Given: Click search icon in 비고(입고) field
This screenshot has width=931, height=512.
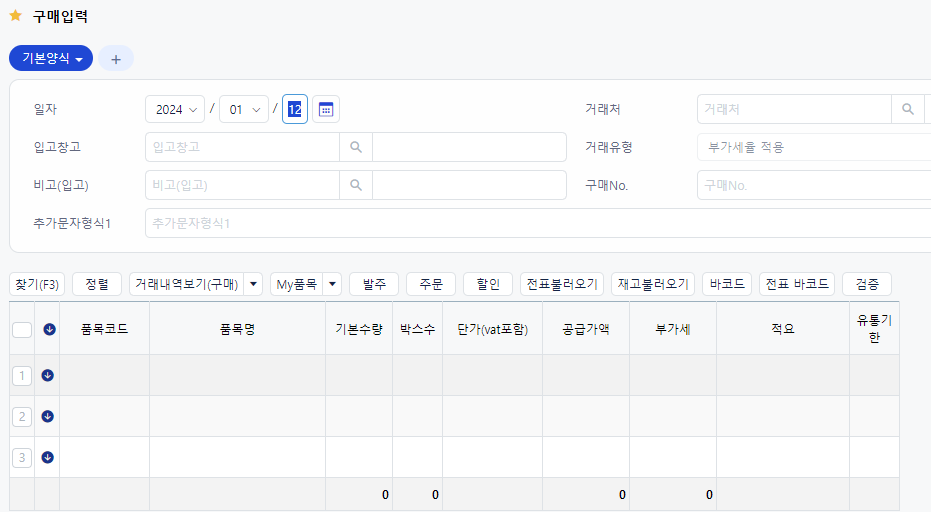Looking at the screenshot, I should [x=356, y=185].
